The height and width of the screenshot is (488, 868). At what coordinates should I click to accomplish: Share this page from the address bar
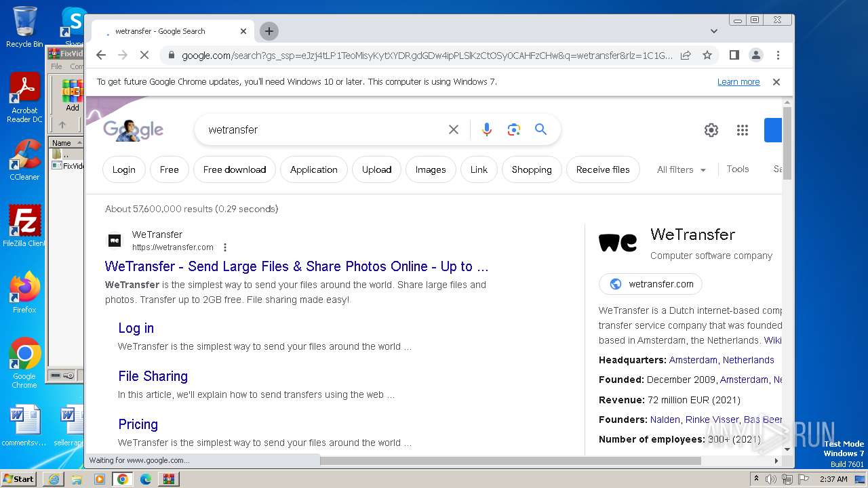tap(686, 55)
